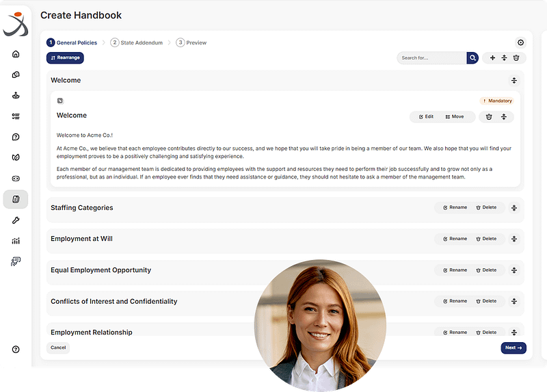Rename the Employment Relationship section
This screenshot has height=392, width=547.
point(455,332)
